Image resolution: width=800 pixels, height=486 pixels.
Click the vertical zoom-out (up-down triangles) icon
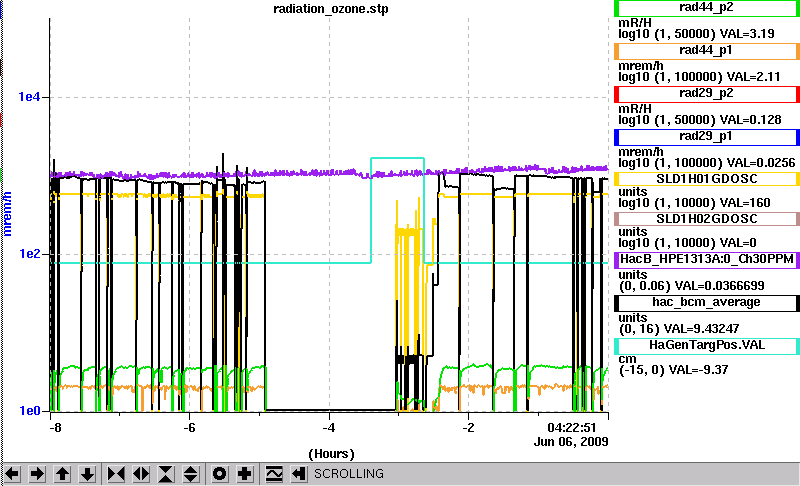point(190,474)
